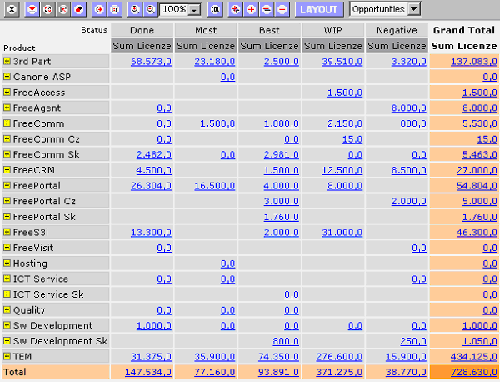Click the zoom-out magnifier icon beside 100%

click(150, 9)
